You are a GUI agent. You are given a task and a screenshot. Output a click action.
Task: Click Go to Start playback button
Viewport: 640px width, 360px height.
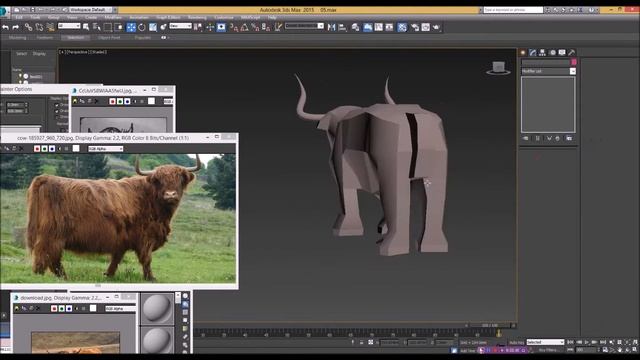tap(571, 342)
